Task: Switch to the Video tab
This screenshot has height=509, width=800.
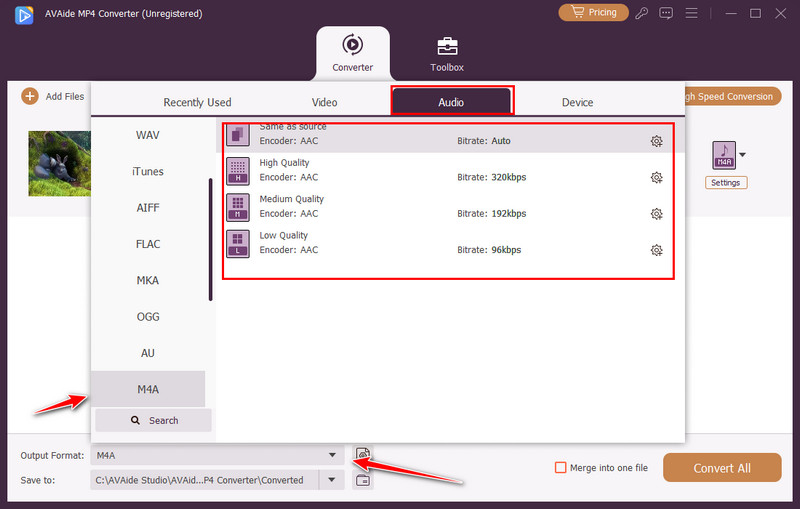Action: pyautogui.click(x=324, y=102)
